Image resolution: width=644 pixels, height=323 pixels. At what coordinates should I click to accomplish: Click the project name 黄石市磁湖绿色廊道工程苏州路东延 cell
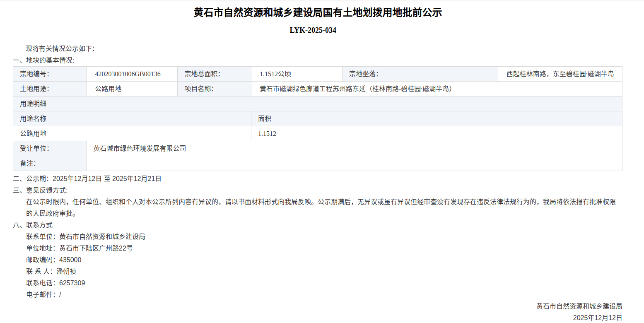coord(355,89)
